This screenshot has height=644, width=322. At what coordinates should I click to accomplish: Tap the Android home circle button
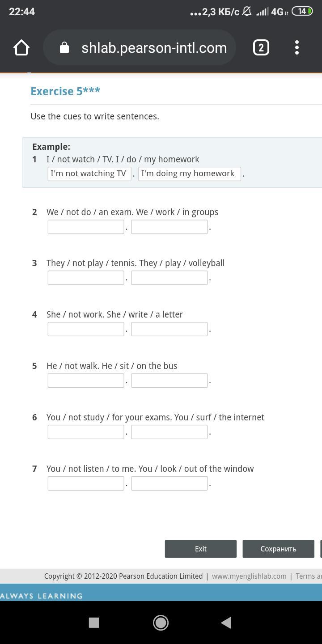(161, 622)
